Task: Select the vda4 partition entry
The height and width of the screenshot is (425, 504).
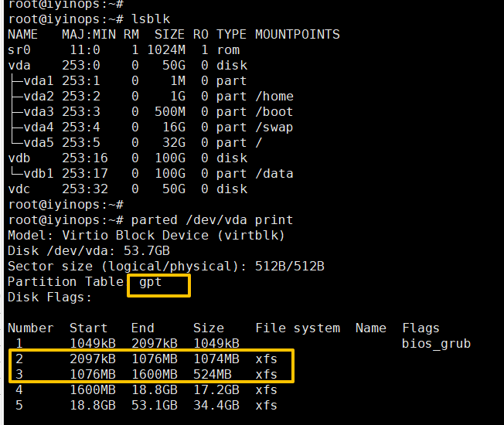Action: pos(39,127)
